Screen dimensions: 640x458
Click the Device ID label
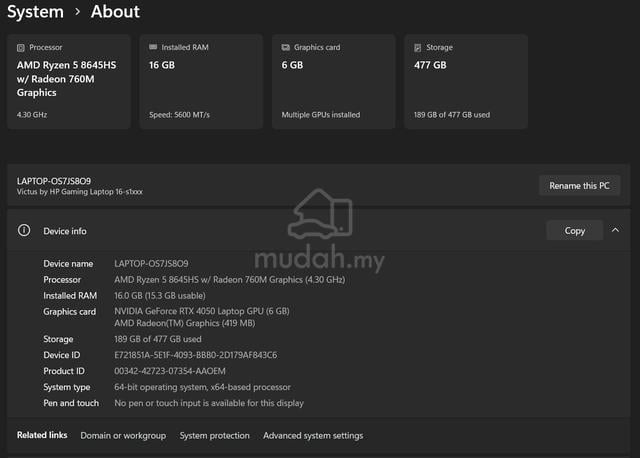click(62, 355)
